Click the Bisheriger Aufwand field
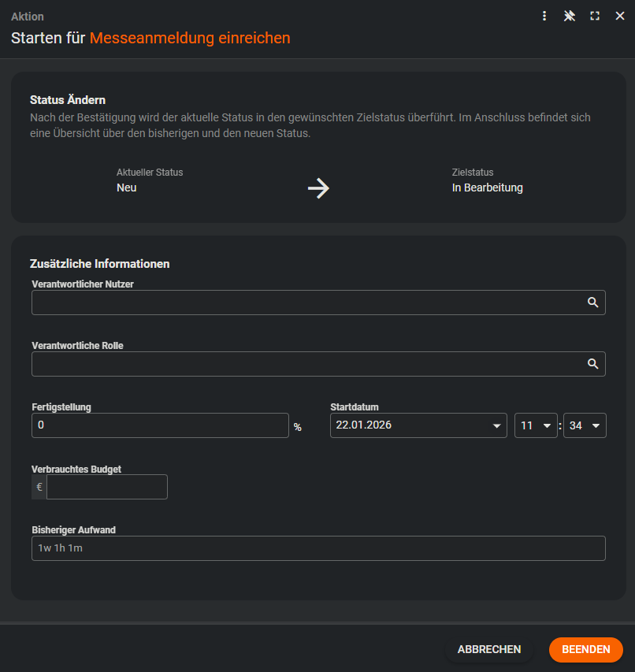 pyautogui.click(x=318, y=548)
